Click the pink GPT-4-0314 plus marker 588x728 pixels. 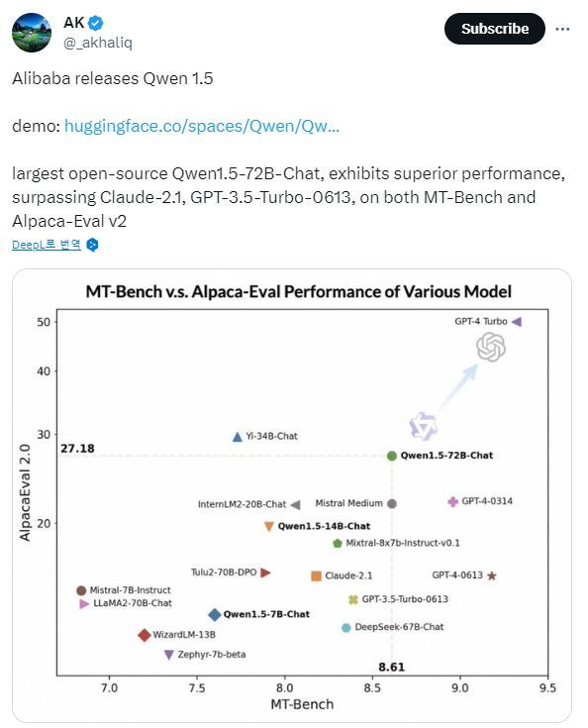point(452,501)
